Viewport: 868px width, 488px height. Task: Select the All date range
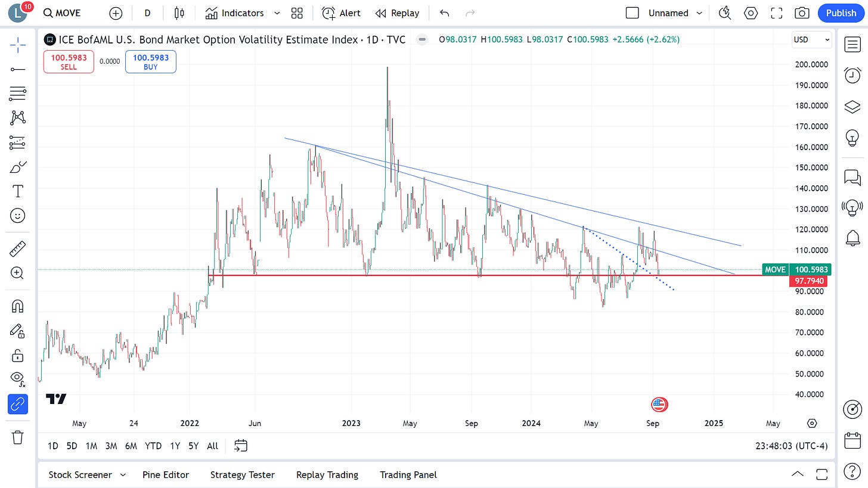212,446
